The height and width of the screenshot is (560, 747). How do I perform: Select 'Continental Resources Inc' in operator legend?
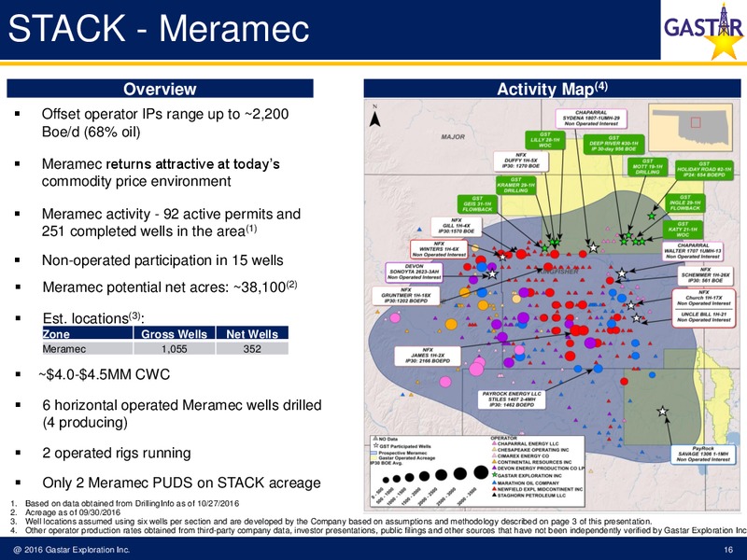(531, 462)
